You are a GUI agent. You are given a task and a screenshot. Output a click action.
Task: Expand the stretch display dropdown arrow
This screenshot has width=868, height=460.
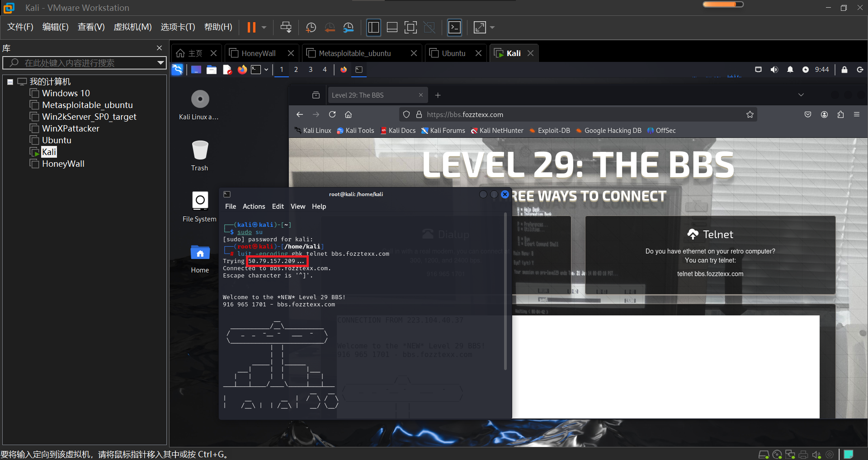pos(492,28)
